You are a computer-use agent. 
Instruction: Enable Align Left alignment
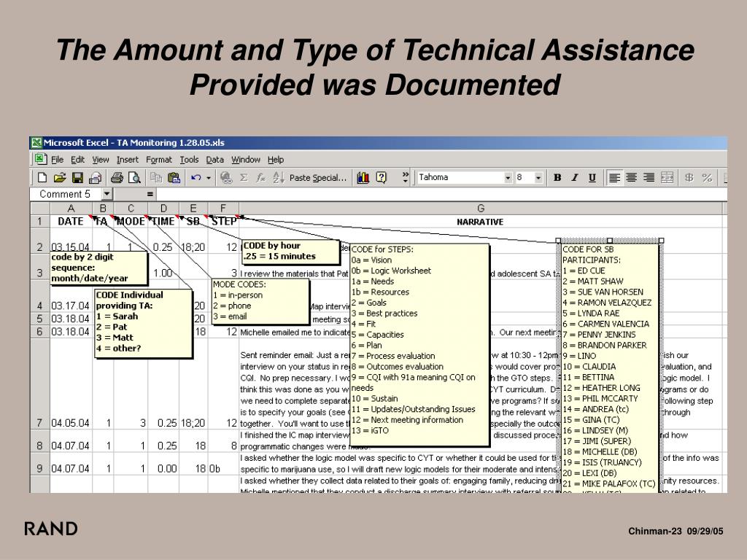click(x=614, y=178)
